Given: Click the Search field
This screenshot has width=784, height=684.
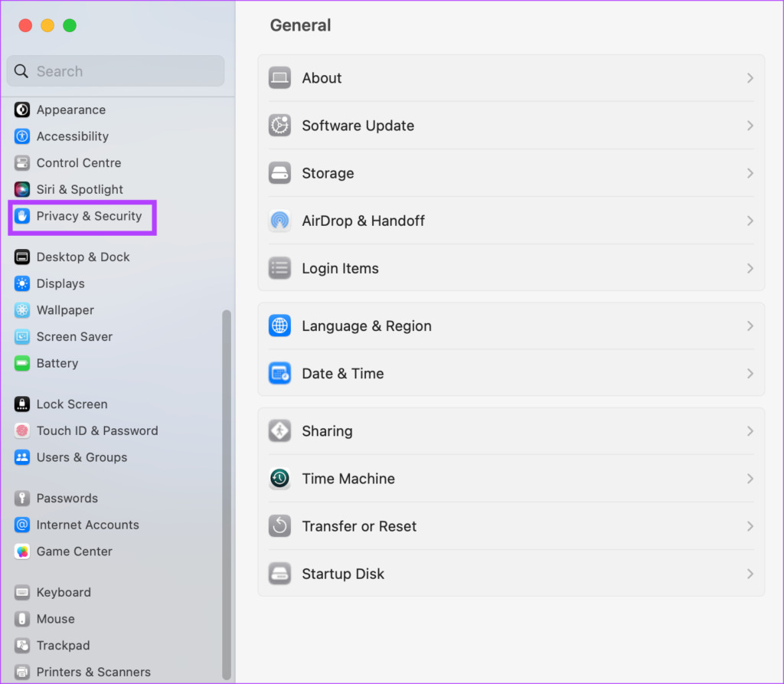Looking at the screenshot, I should [x=116, y=71].
